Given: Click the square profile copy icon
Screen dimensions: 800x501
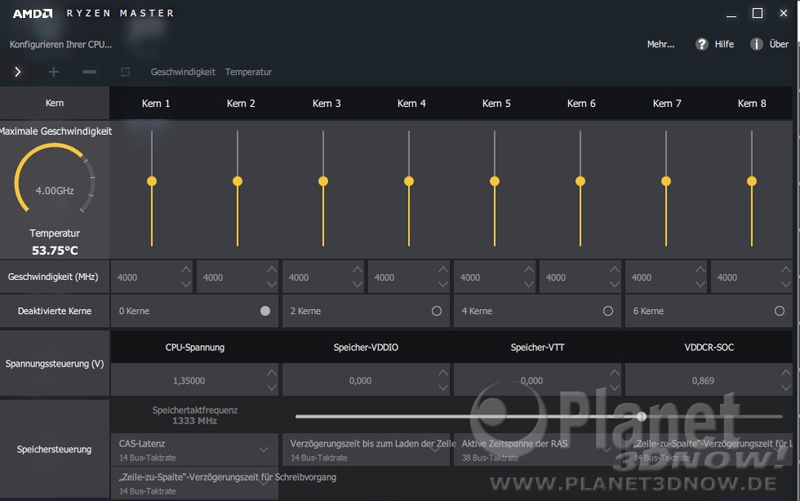Looking at the screenshot, I should click(125, 72).
